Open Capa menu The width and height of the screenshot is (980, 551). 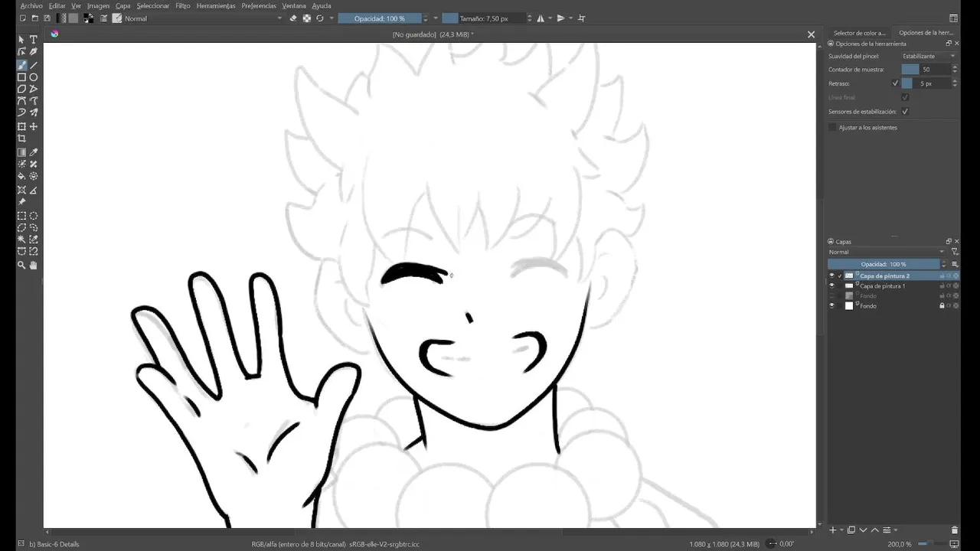(123, 5)
